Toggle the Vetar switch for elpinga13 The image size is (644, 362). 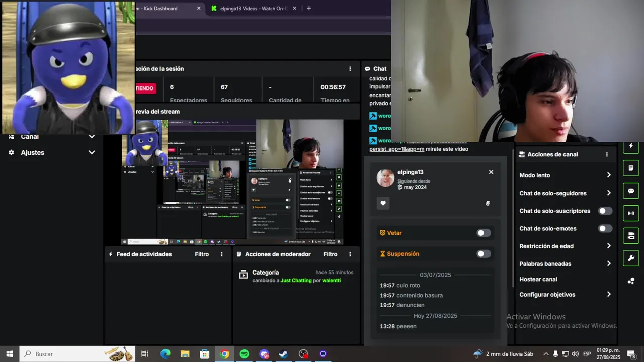tap(484, 233)
